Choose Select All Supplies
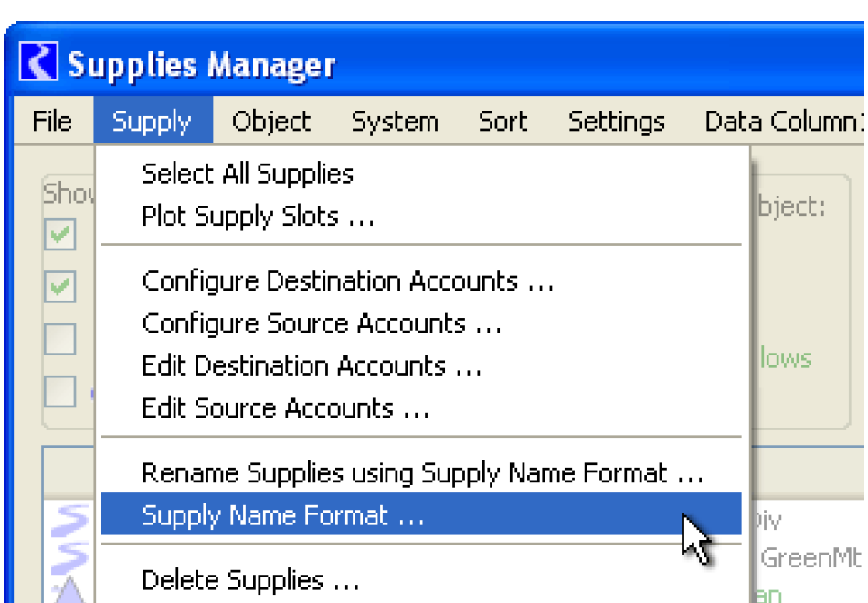The height and width of the screenshot is (603, 868). pos(248,174)
